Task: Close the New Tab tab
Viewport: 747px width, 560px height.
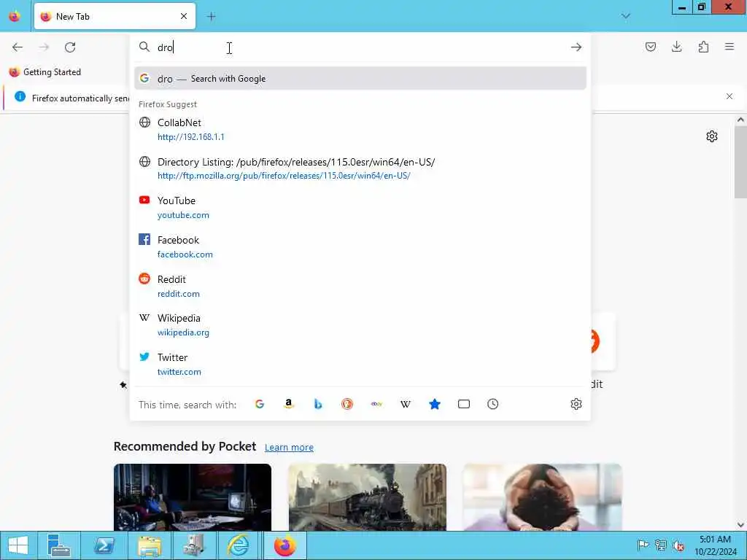Action: [x=184, y=16]
